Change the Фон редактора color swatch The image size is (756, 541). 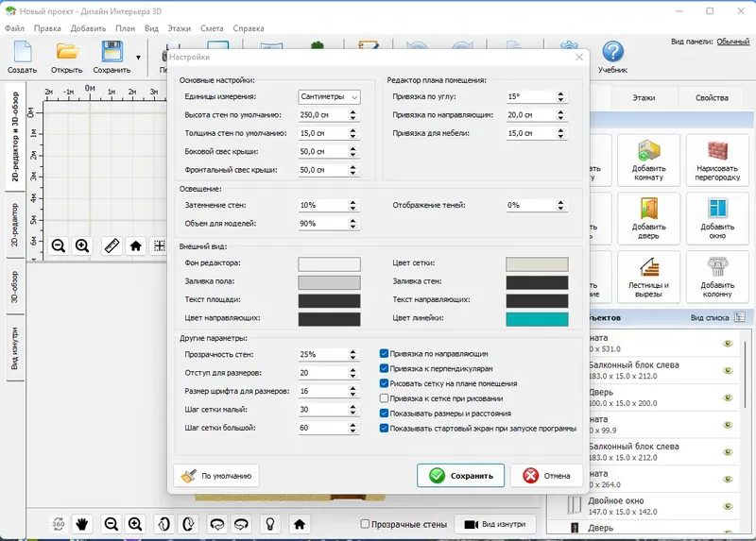[329, 264]
